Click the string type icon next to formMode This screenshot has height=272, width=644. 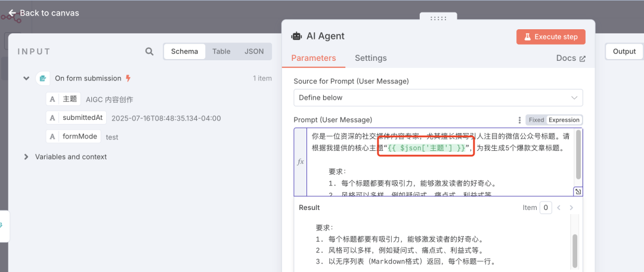(x=52, y=137)
